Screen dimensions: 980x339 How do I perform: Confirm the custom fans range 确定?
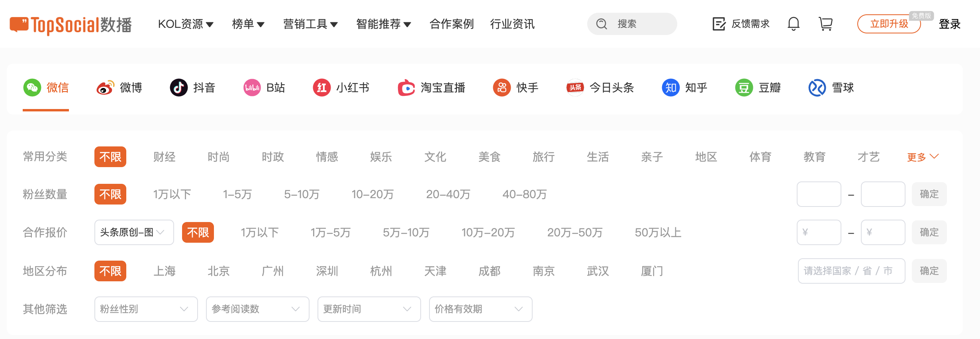(929, 194)
